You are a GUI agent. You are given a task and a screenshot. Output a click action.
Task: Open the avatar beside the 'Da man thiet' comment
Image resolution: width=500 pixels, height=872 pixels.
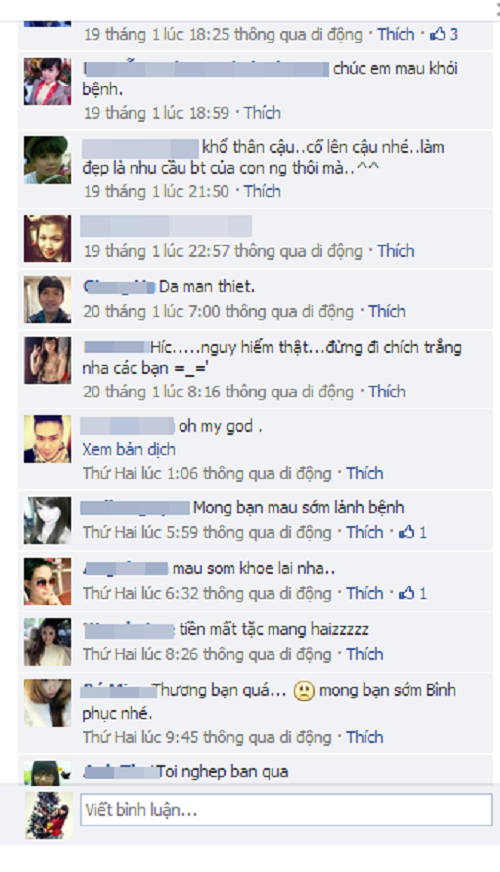[47, 299]
